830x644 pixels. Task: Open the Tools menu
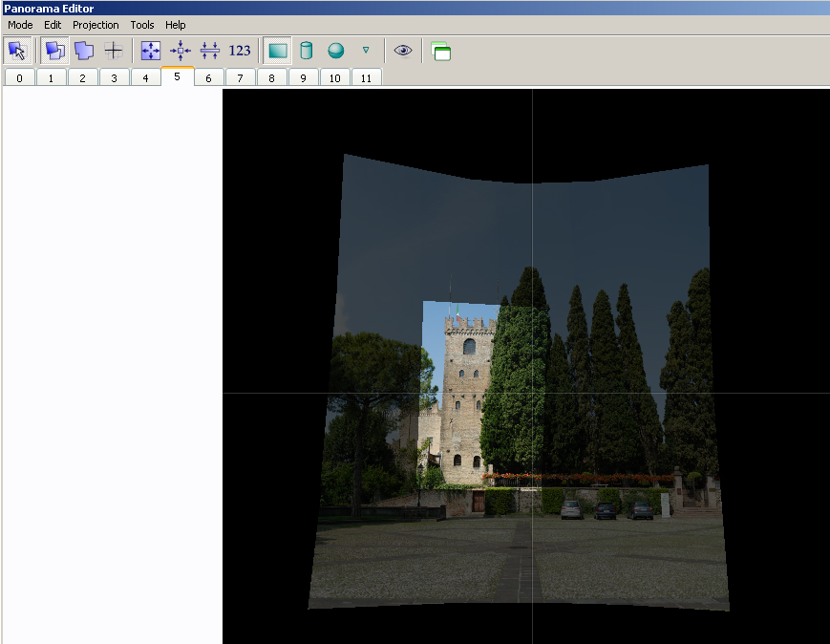[x=142, y=25]
